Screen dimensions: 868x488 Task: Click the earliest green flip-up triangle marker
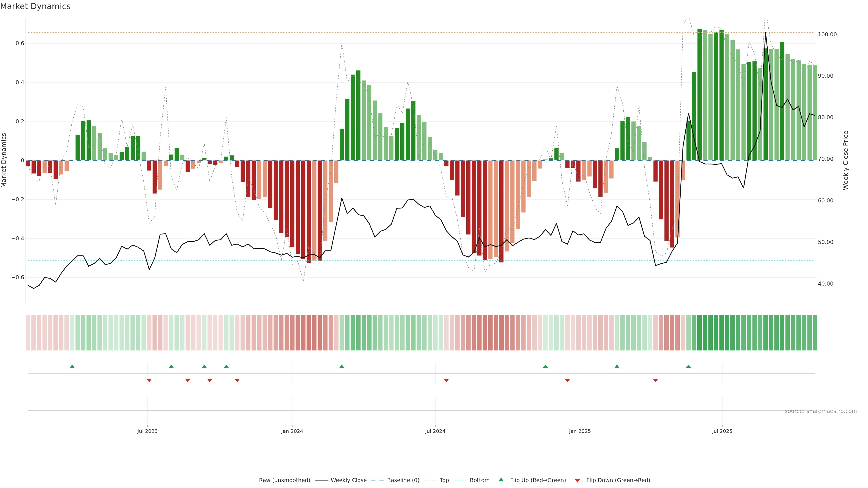(x=72, y=366)
